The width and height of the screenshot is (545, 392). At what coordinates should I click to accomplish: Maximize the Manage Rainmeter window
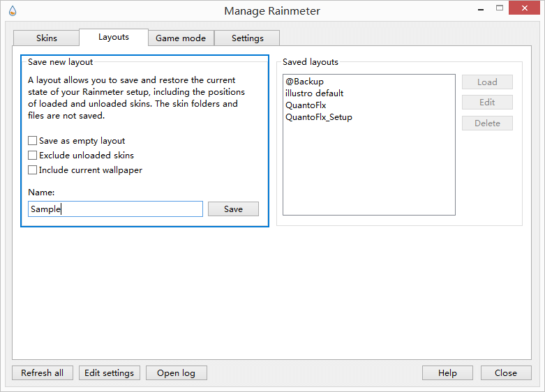tap(500, 8)
